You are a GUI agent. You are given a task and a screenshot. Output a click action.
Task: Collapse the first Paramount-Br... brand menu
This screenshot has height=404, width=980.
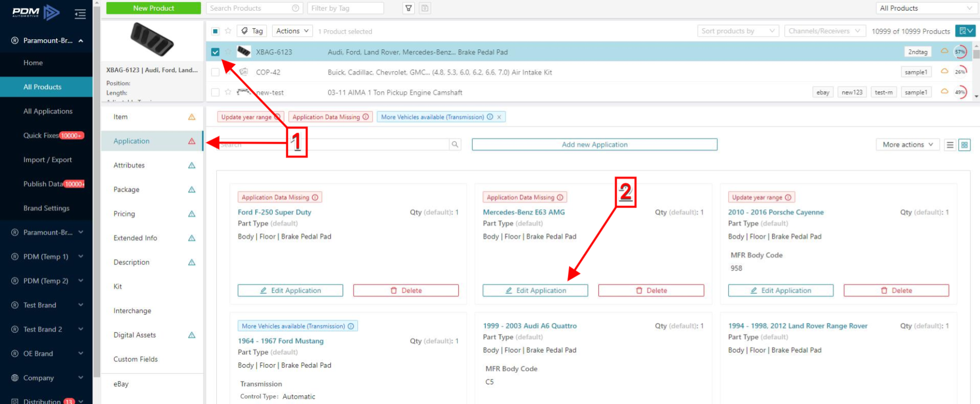(x=81, y=40)
